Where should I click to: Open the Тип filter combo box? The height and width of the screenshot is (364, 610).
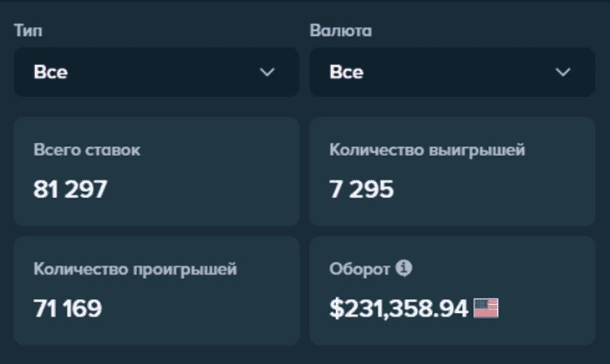pos(156,73)
